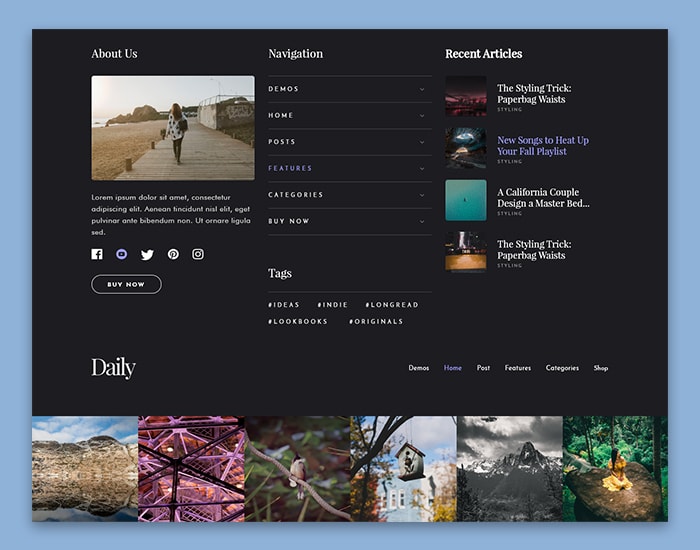Open the #LOOKBOOKS tag
The image size is (700, 550).
pyautogui.click(x=298, y=321)
